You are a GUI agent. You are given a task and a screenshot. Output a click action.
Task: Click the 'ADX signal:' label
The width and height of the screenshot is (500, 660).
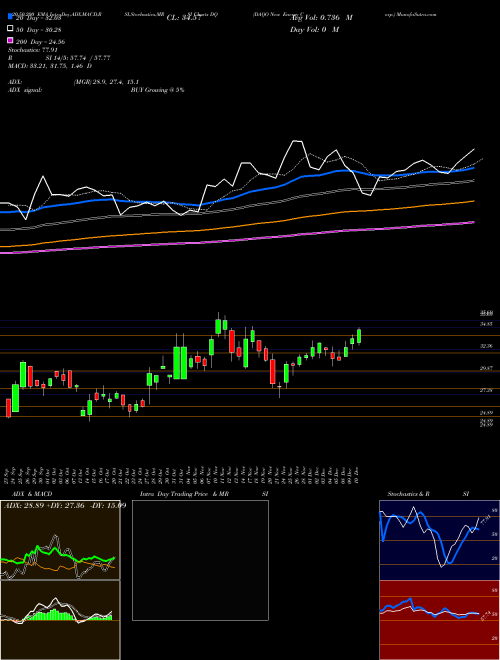pos(25,90)
